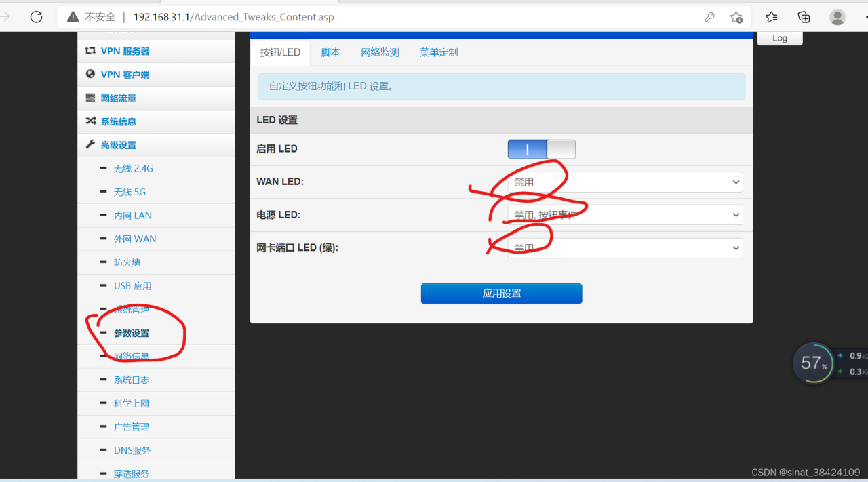Open the WAN LED dropdown
Viewport: 868px width, 482px height.
625,182
